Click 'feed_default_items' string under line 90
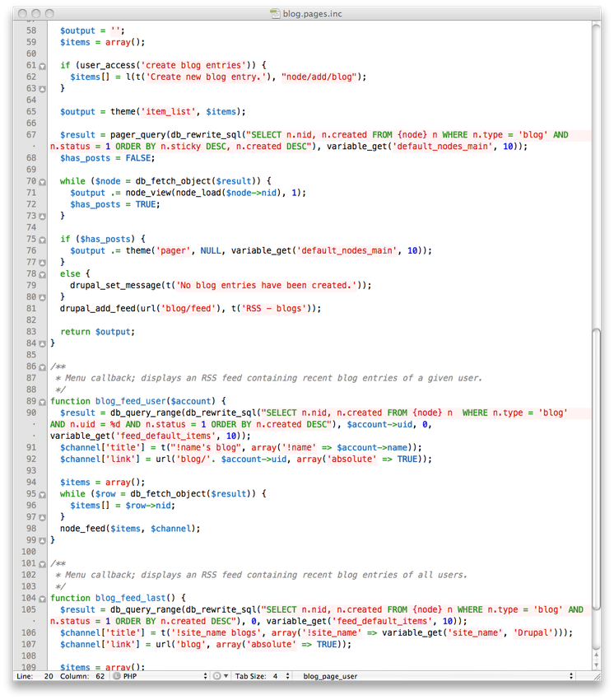 [165, 436]
